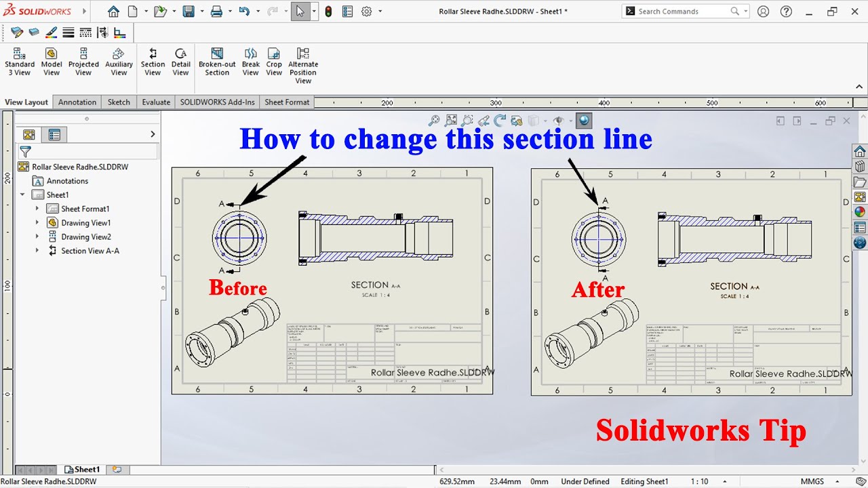Image resolution: width=868 pixels, height=488 pixels.
Task: Select the Projected View tool
Action: coord(83,62)
